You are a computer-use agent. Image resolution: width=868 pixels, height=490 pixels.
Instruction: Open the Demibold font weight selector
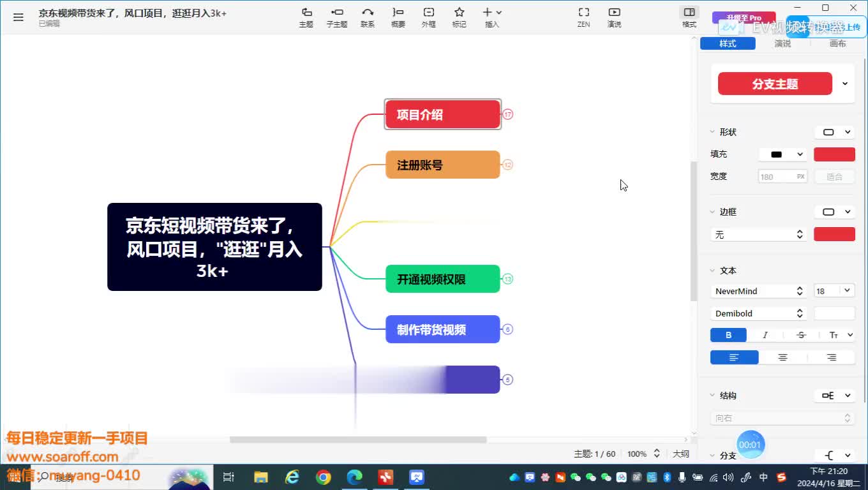point(759,313)
